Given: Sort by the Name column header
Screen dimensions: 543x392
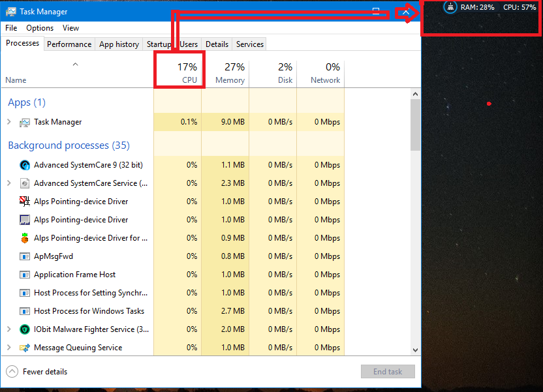Looking at the screenshot, I should [x=78, y=73].
